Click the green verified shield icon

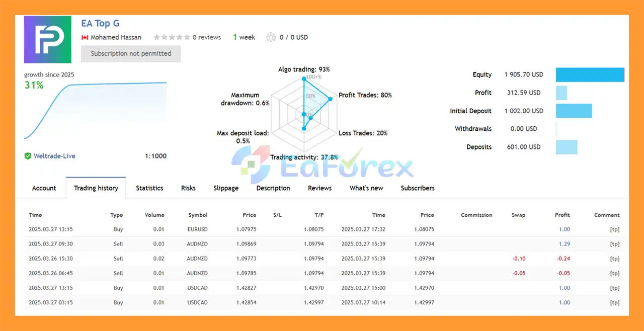click(x=28, y=156)
